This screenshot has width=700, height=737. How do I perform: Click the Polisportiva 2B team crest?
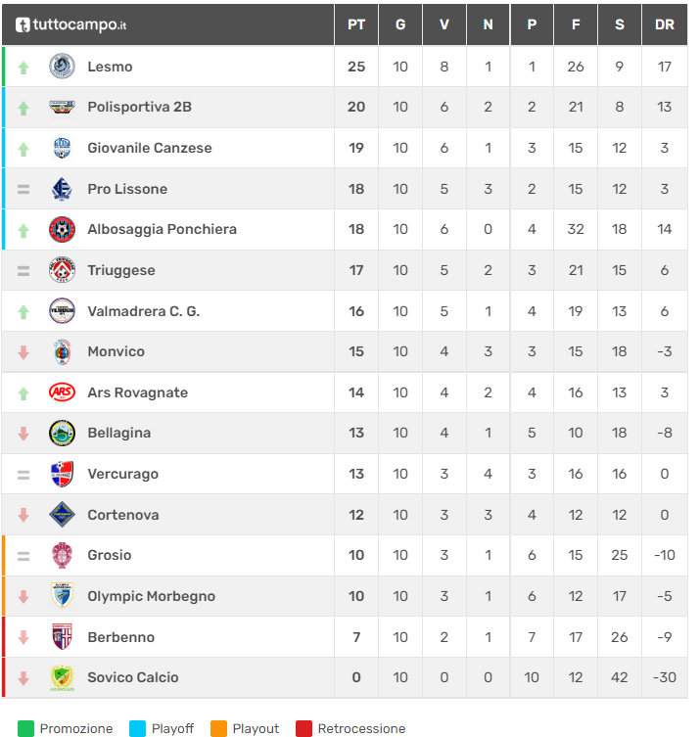point(62,107)
